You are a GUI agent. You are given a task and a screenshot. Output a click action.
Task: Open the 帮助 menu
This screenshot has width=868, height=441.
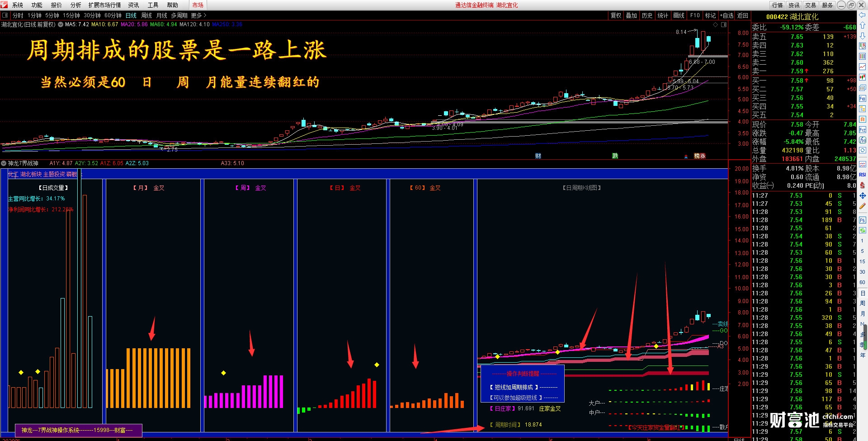pyautogui.click(x=173, y=5)
